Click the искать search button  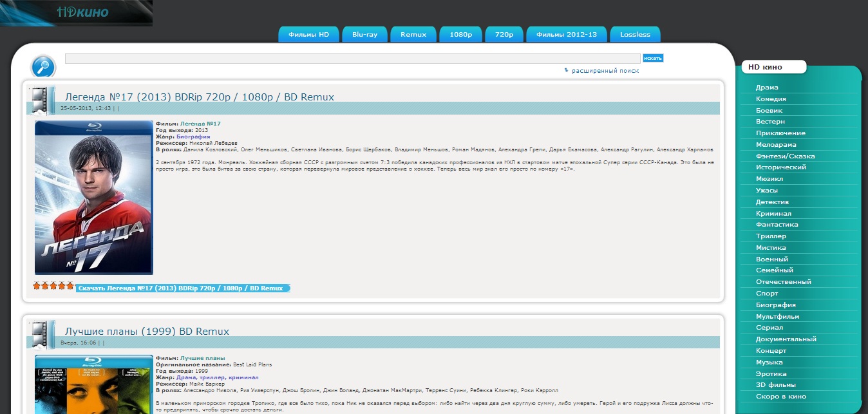pos(653,59)
